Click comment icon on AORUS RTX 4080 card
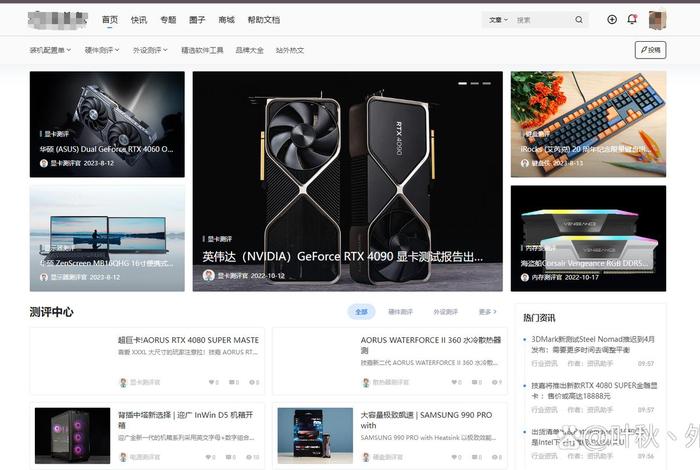 click(231, 382)
